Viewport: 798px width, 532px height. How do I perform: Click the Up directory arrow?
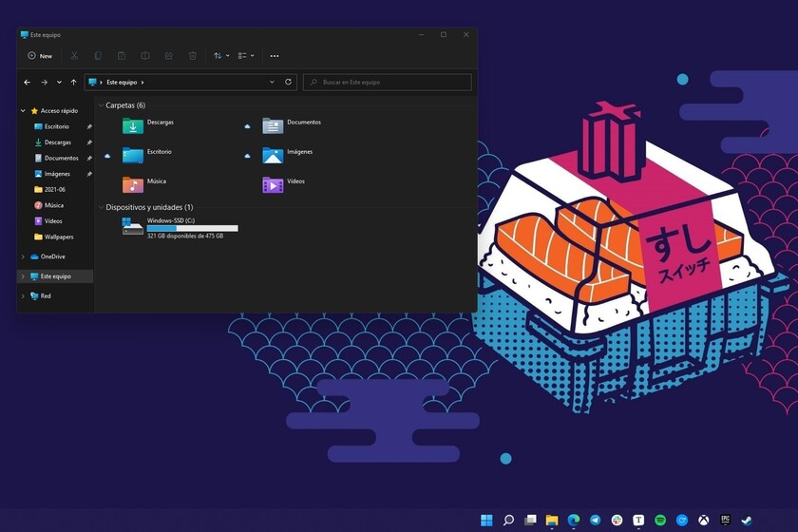[73, 83]
